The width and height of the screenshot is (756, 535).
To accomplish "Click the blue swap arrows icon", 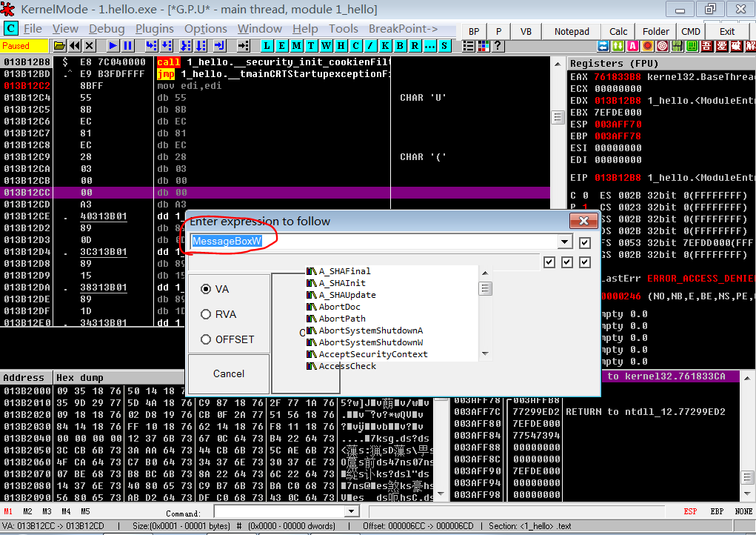I will (x=603, y=46).
